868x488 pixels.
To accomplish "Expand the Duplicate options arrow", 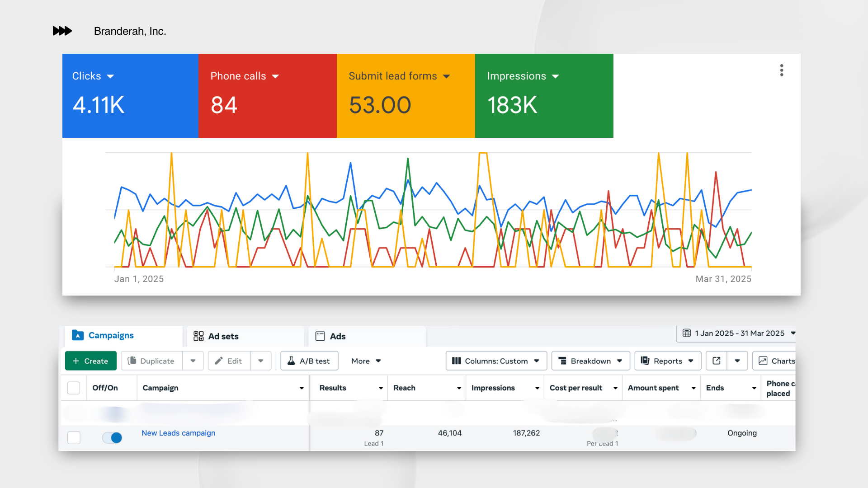I will pyautogui.click(x=193, y=361).
